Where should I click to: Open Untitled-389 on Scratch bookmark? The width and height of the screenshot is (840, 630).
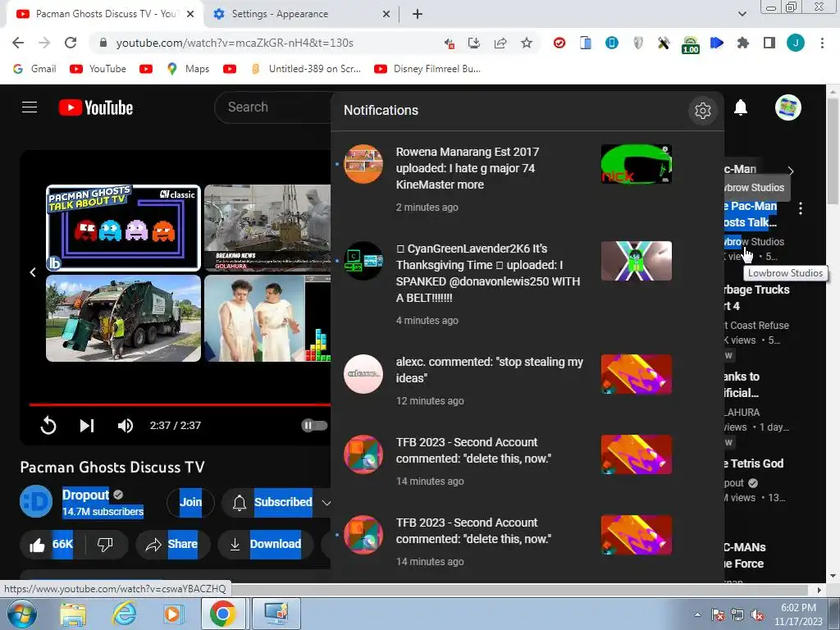[x=307, y=69]
